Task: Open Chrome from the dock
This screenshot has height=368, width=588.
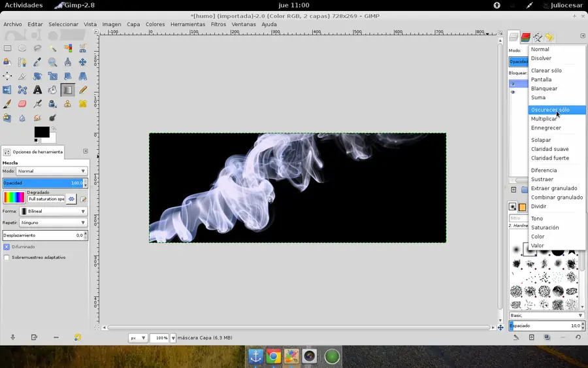Action: (x=273, y=356)
